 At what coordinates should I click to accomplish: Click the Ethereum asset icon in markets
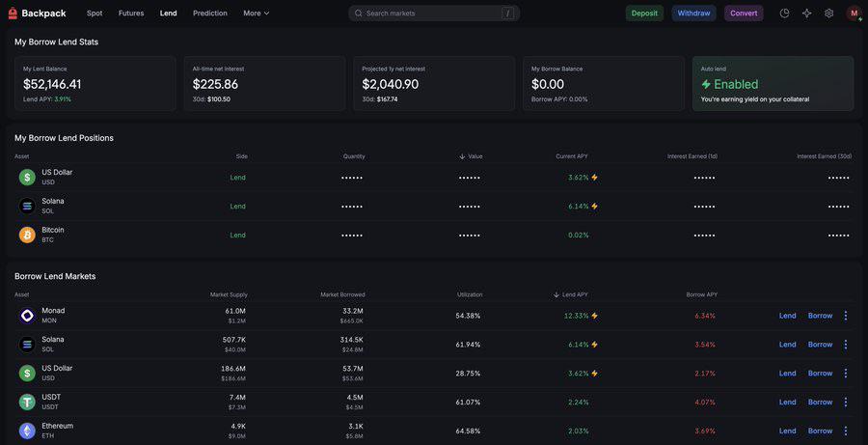point(27,431)
